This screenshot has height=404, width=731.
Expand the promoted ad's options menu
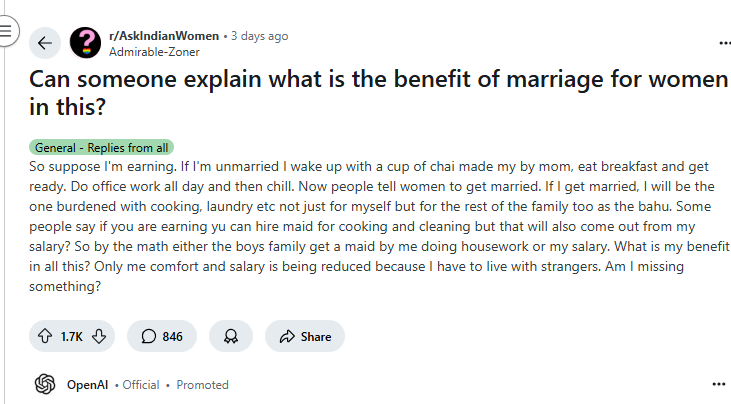click(x=718, y=384)
